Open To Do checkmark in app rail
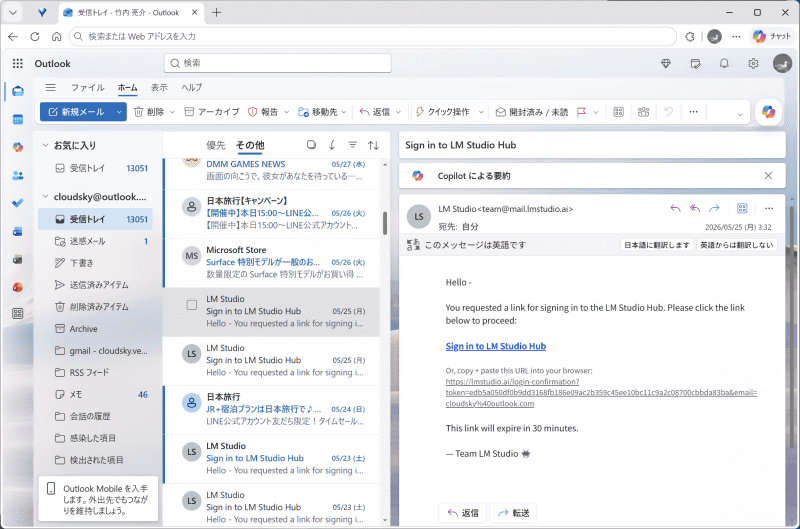The width and height of the screenshot is (800, 529). (x=18, y=203)
